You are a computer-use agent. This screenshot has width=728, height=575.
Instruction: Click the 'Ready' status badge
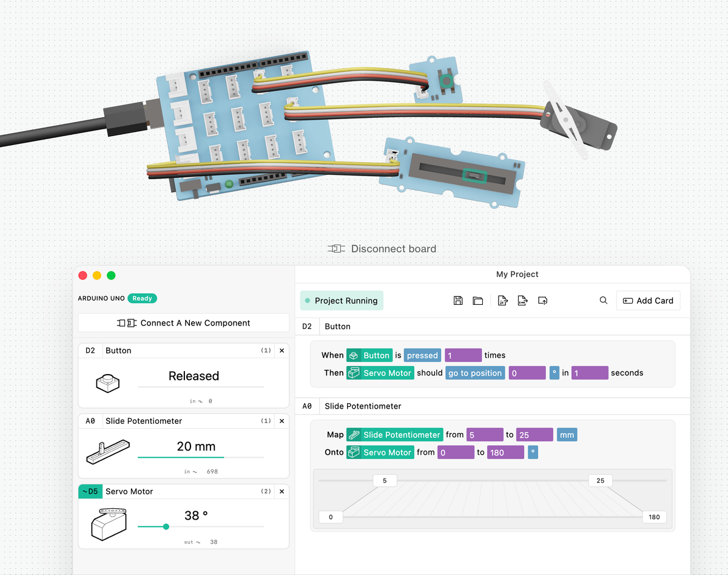[x=143, y=298]
